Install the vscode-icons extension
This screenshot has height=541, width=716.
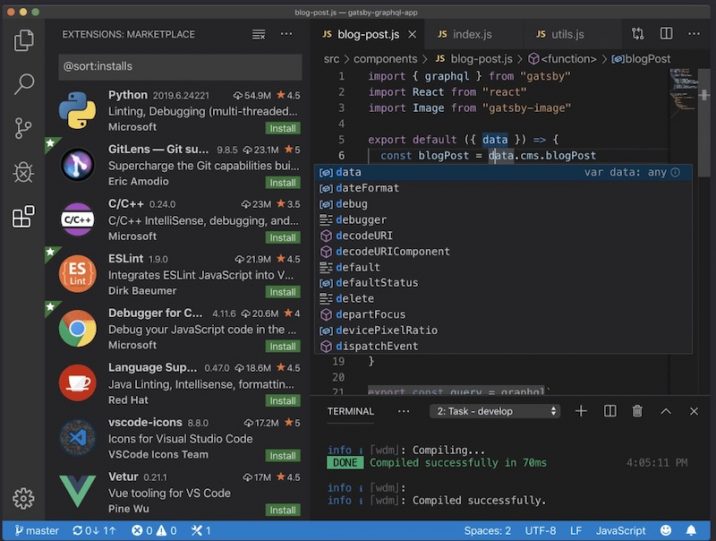pos(283,455)
